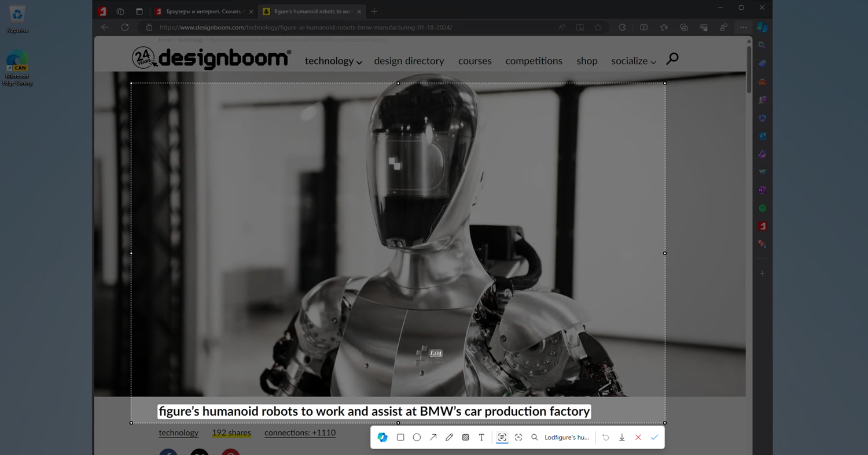Click the address bar URL

(306, 27)
